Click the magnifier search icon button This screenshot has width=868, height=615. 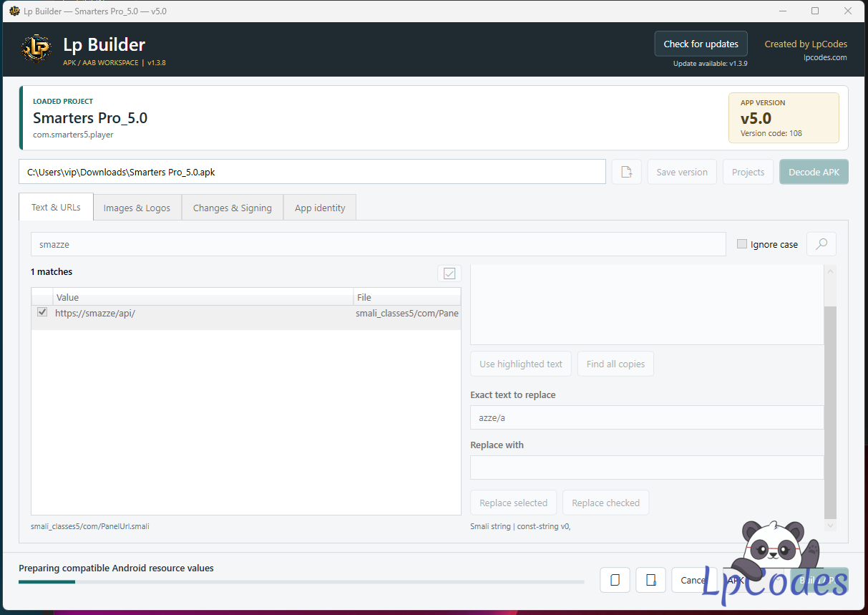point(821,244)
